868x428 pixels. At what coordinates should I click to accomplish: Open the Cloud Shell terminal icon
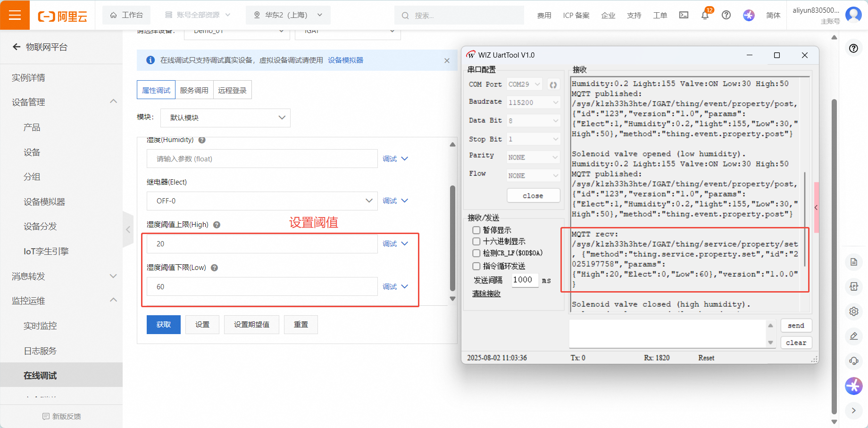pos(684,15)
